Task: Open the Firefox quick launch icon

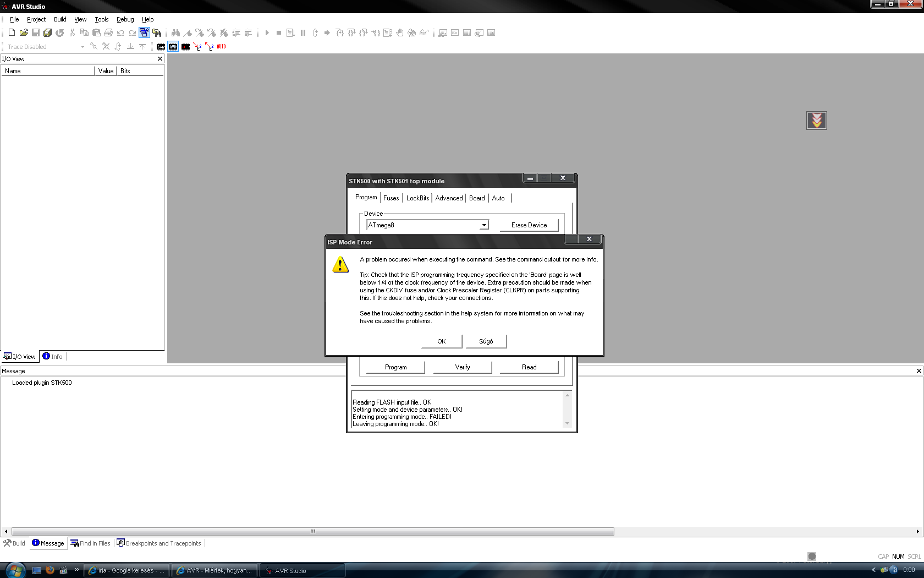Action: pos(50,570)
